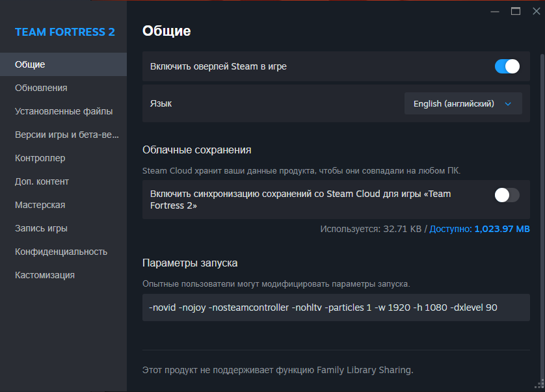
Task: Click the Используется: 32.71 KB text
Action: point(371,229)
